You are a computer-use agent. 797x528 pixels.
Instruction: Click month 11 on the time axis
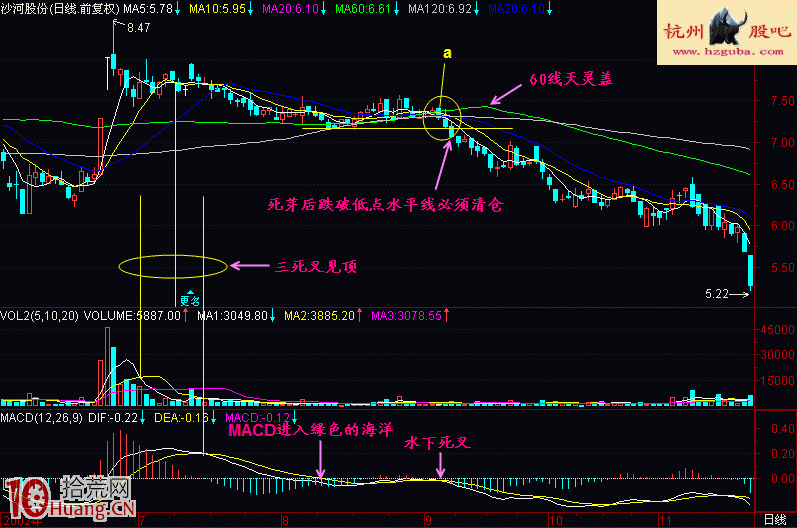[665, 521]
